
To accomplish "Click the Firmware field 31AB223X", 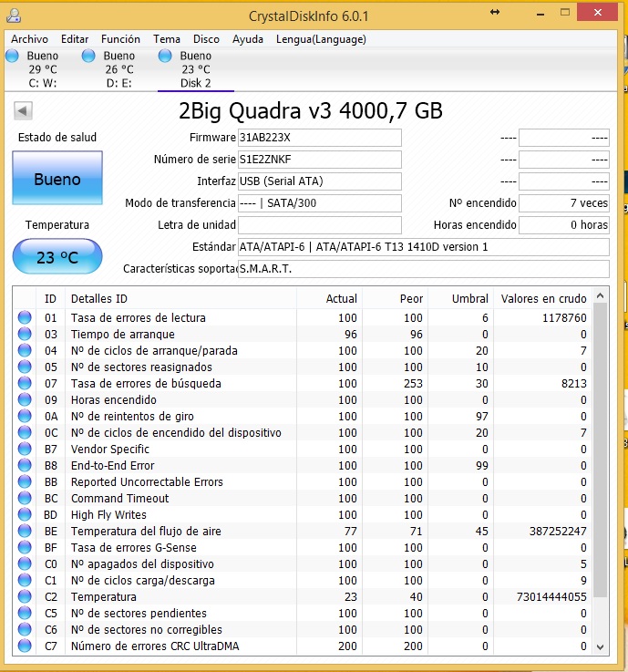I will [x=320, y=138].
